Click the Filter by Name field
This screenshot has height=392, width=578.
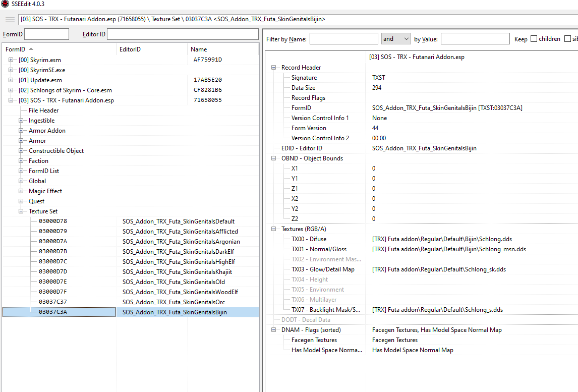pos(343,39)
